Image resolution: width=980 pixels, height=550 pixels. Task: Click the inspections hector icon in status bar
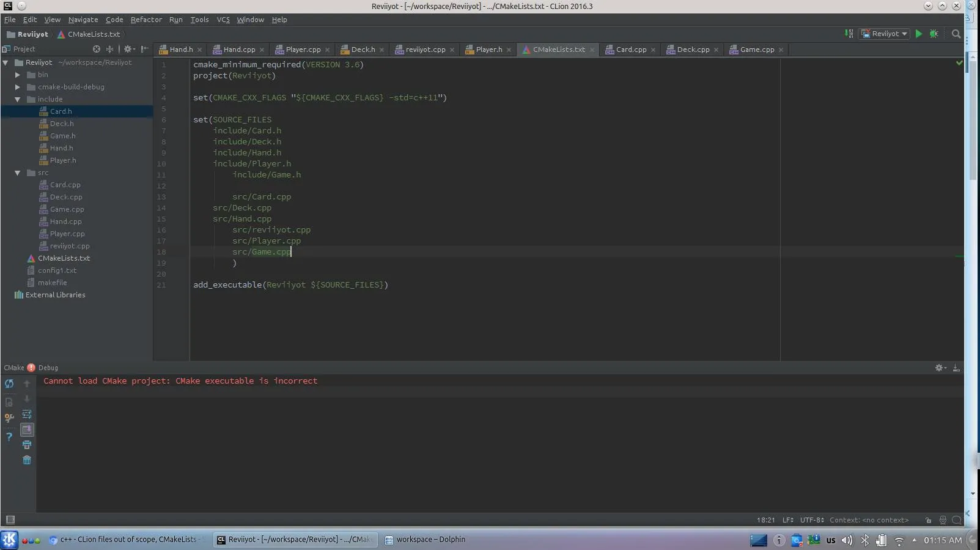[x=943, y=520]
